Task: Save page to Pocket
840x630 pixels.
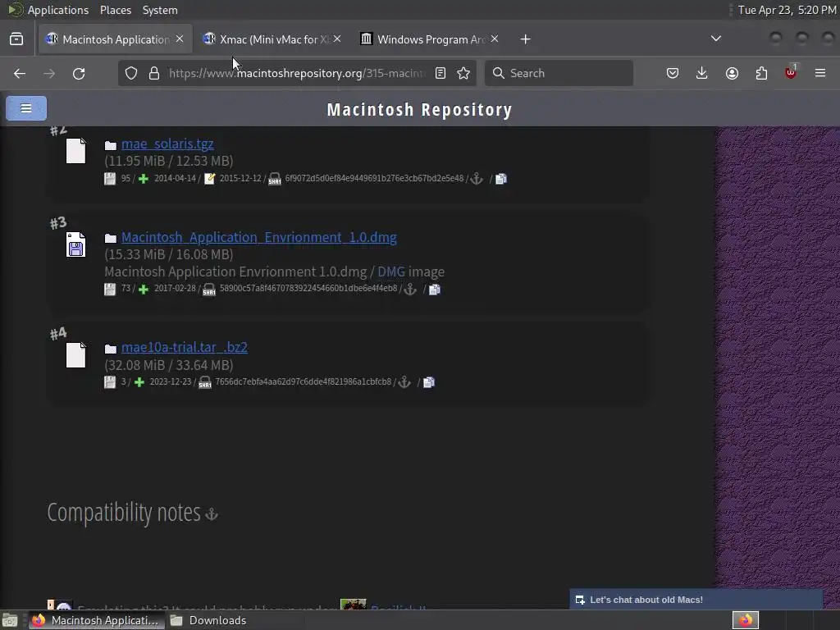Action: pos(673,73)
